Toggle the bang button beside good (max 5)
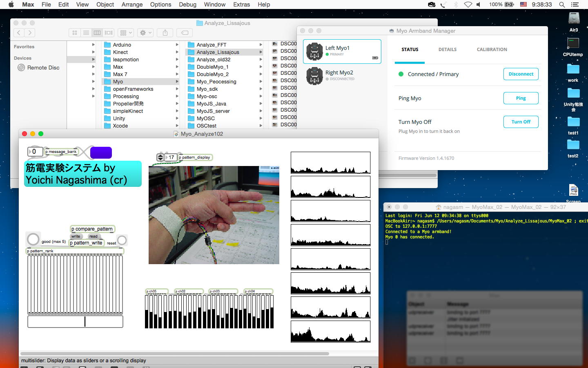The height and width of the screenshot is (368, 588). point(33,239)
